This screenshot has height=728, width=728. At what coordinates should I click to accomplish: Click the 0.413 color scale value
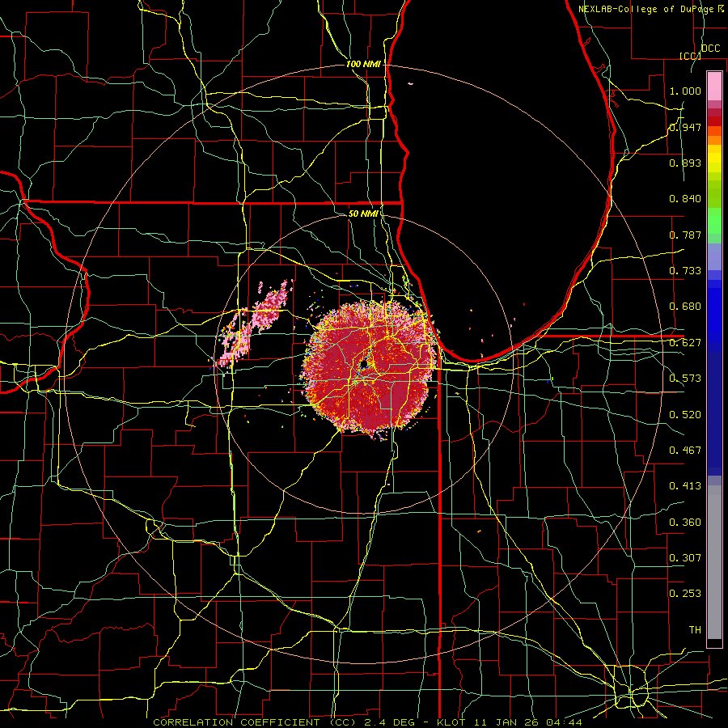click(x=685, y=486)
